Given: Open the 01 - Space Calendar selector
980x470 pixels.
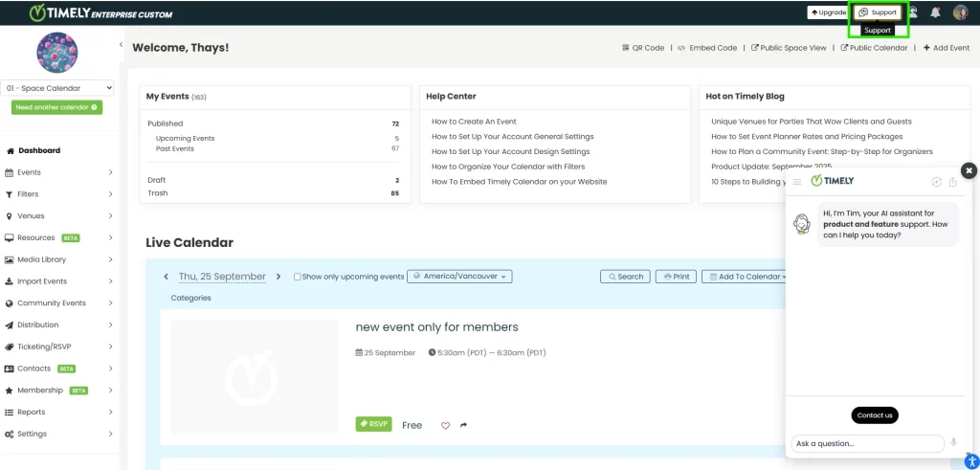Looking at the screenshot, I should point(57,88).
